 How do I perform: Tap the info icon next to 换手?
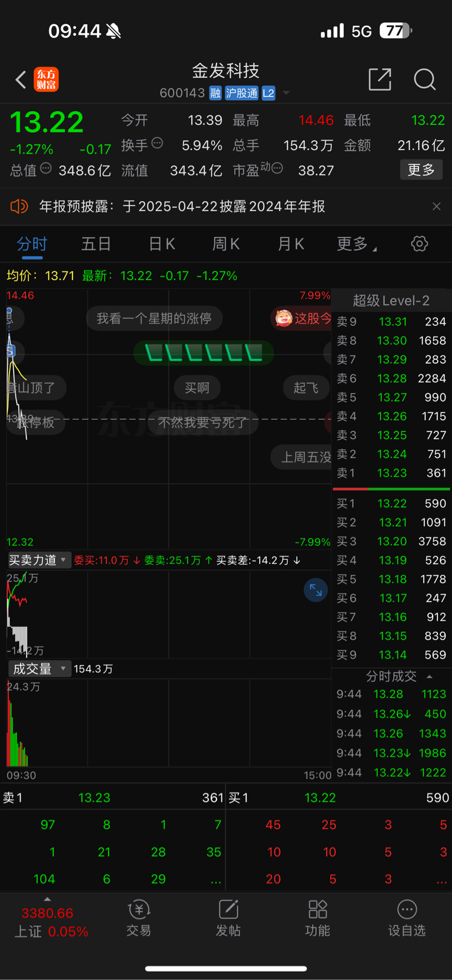coord(157,143)
